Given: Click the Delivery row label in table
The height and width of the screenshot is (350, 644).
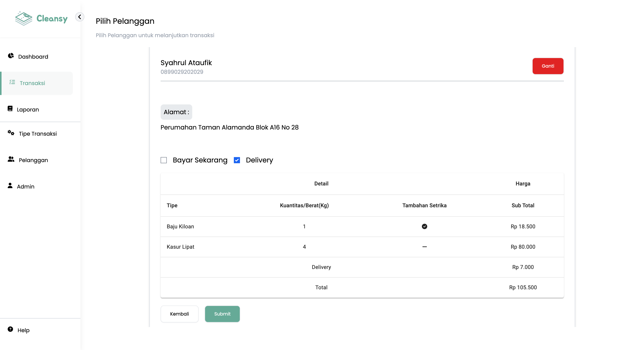Looking at the screenshot, I should click(321, 267).
